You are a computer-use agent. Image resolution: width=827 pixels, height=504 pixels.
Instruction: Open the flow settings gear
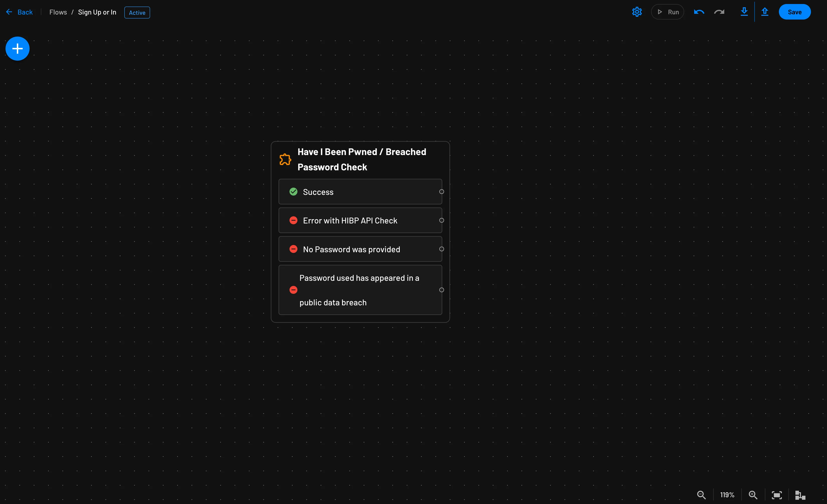click(x=637, y=12)
